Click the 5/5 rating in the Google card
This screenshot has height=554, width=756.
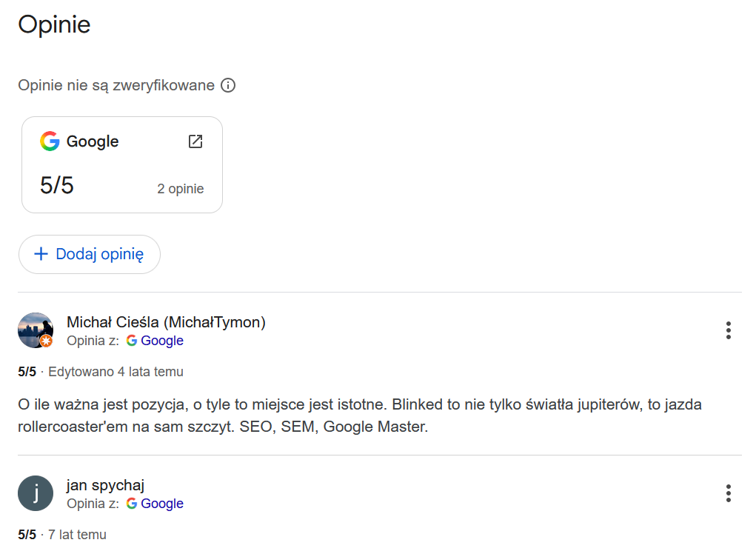57,185
